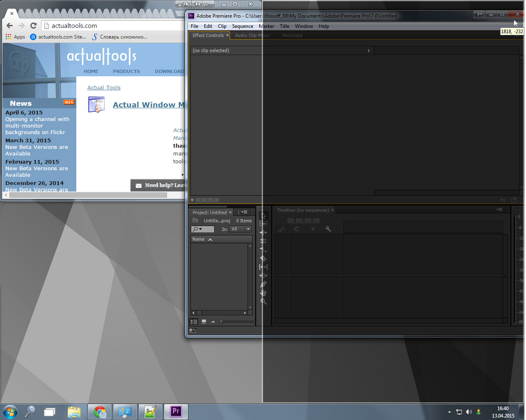
Task: Select the Slip tool
Action: [x=263, y=267]
